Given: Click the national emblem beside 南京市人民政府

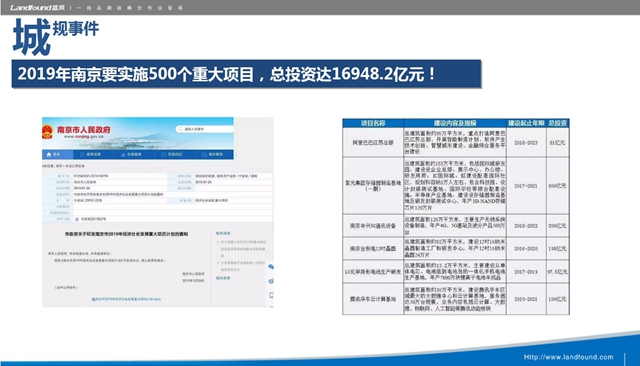Looking at the screenshot, I should 47,132.
